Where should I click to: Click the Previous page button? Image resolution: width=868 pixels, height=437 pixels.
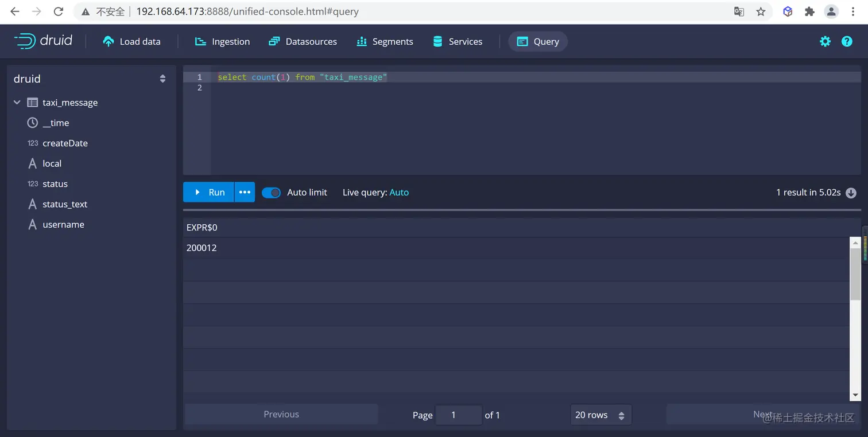pyautogui.click(x=281, y=414)
